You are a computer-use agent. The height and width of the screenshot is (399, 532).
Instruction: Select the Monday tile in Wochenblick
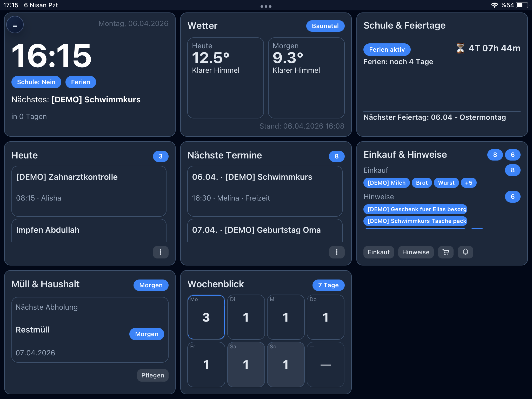tap(206, 317)
